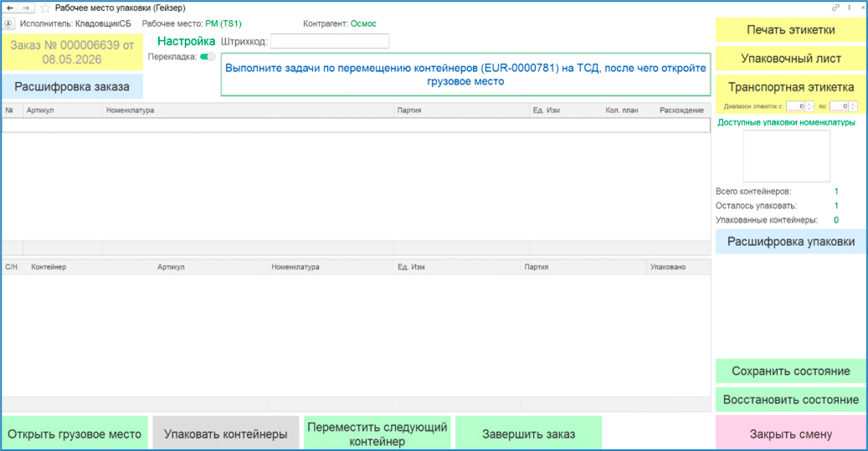Click the Штрихкод input field
Screen dimensions: 868x451
pos(330,42)
